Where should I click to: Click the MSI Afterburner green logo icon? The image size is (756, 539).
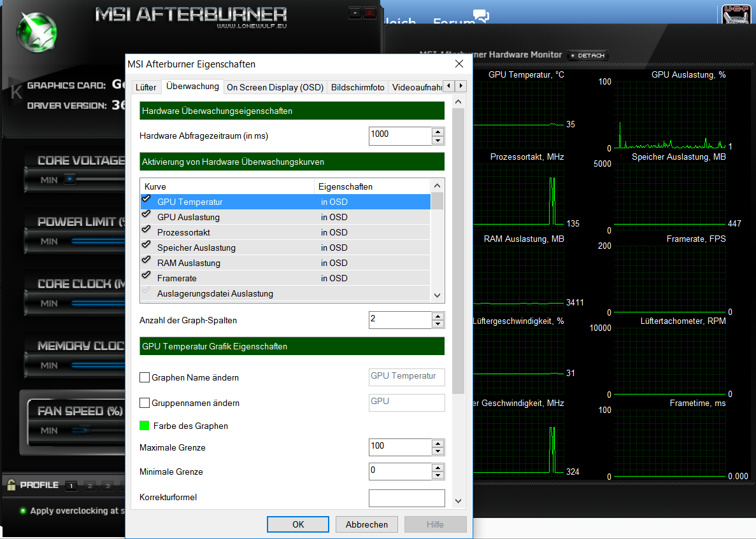(37, 32)
